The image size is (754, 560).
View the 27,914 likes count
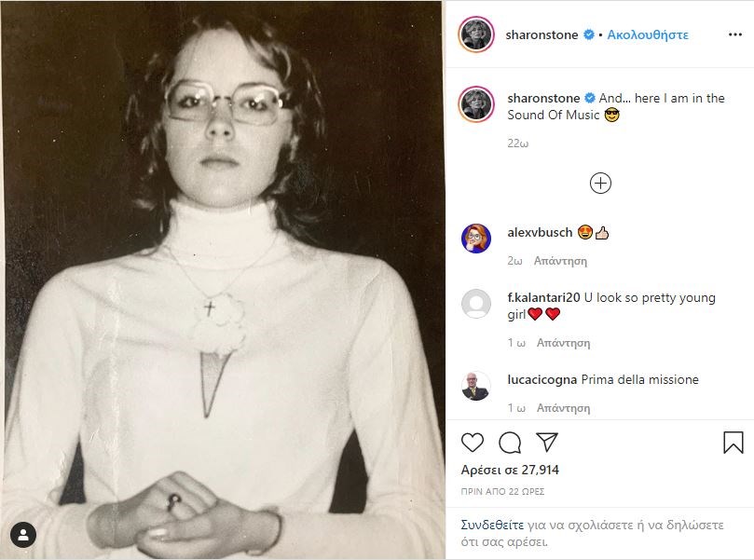510,471
